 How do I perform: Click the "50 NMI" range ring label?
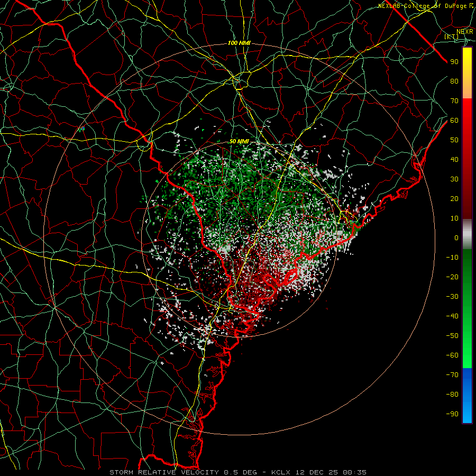click(239, 141)
